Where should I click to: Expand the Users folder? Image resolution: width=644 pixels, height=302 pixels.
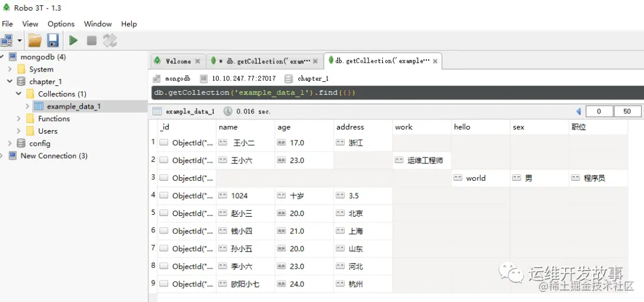[19, 131]
